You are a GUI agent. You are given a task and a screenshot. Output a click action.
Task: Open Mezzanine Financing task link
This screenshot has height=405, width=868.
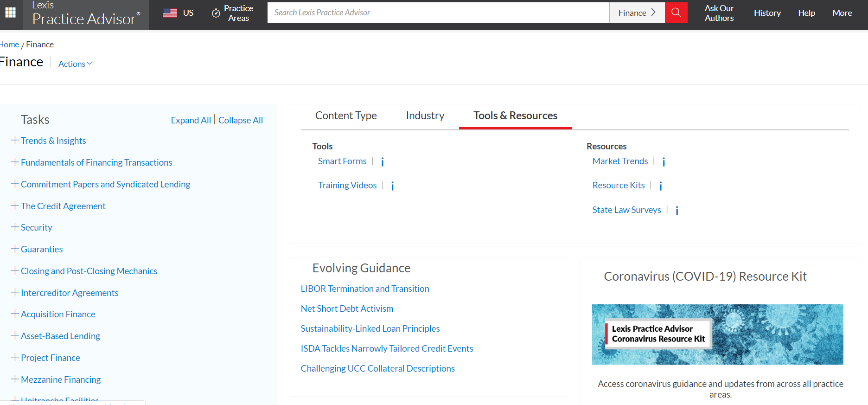coord(61,379)
